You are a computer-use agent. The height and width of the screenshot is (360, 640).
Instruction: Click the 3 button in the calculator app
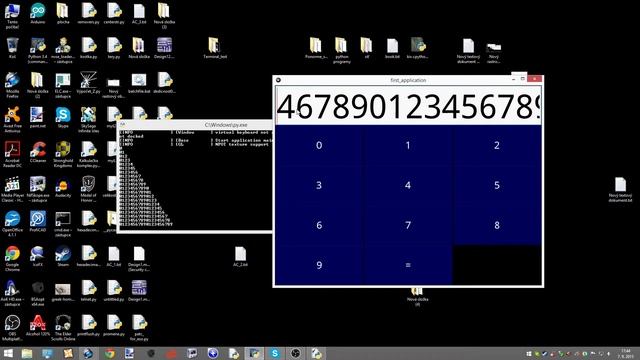319,185
